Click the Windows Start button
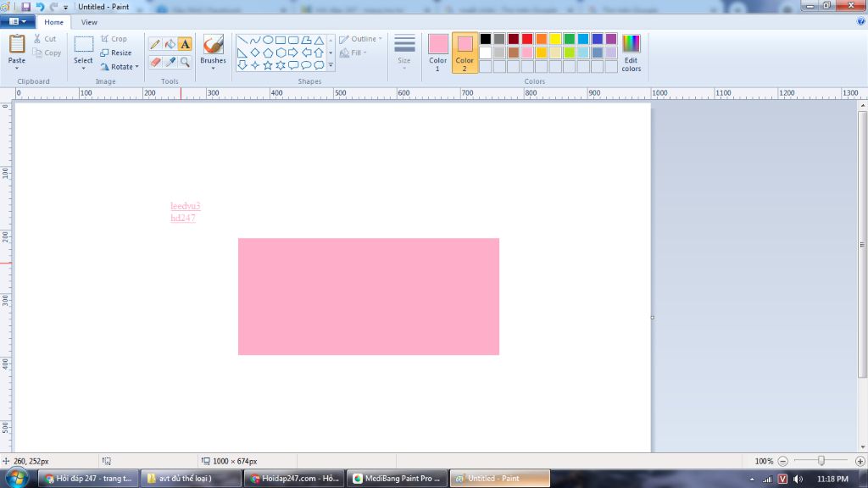This screenshot has width=868, height=488. [17, 478]
